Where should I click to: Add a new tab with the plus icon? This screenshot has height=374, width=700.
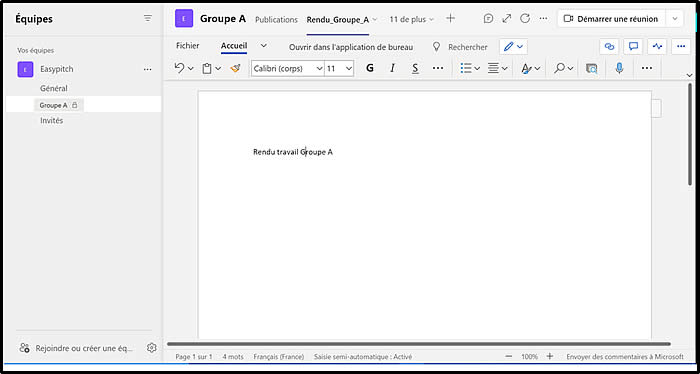pos(451,18)
